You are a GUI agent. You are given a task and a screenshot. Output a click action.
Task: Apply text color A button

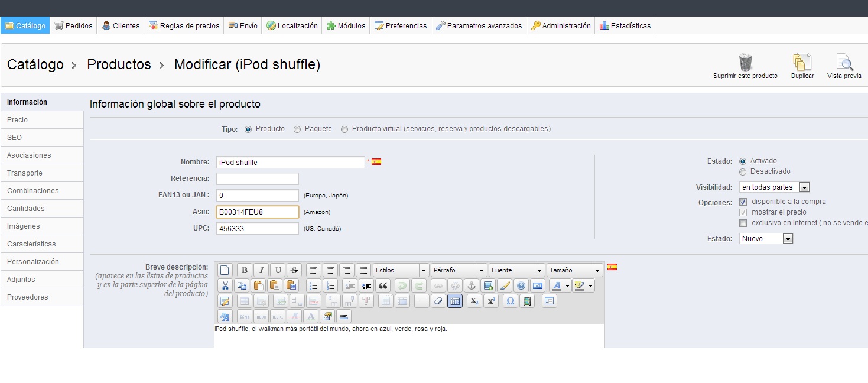[557, 285]
